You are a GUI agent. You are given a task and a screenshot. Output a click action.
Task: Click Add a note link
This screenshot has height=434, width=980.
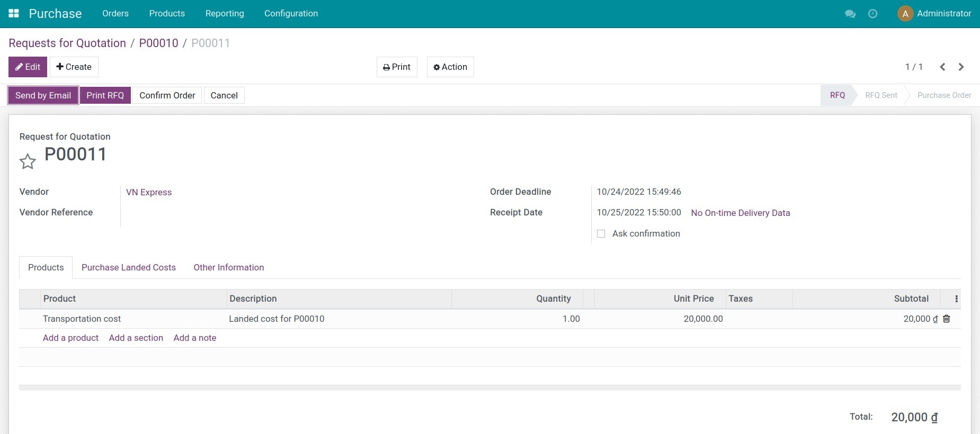tap(195, 338)
